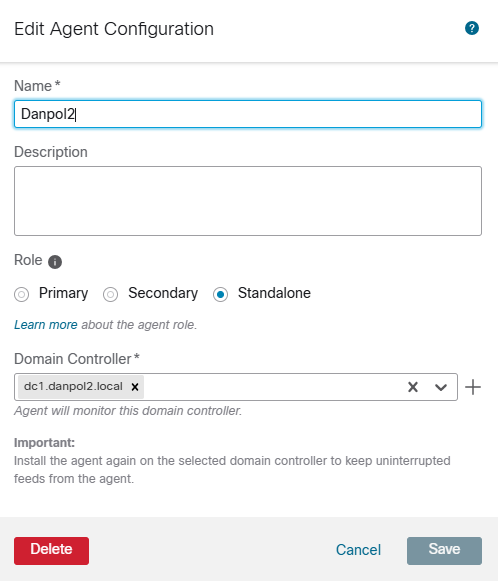Open the Learn more link
The image size is (498, 581).
46,325
